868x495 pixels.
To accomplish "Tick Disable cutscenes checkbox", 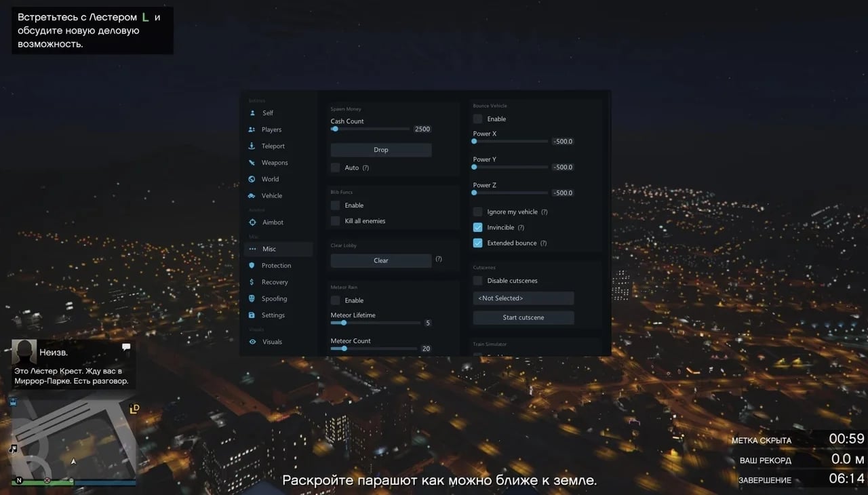I will pyautogui.click(x=477, y=281).
